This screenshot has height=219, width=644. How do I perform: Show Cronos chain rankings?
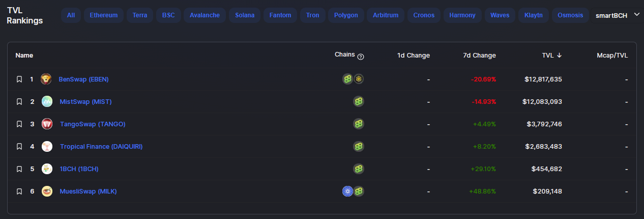tap(424, 15)
